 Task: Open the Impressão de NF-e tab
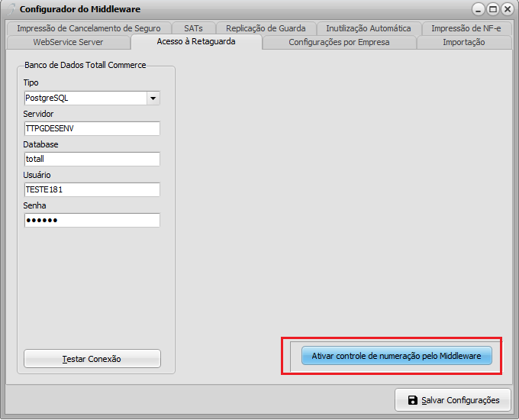click(x=466, y=28)
